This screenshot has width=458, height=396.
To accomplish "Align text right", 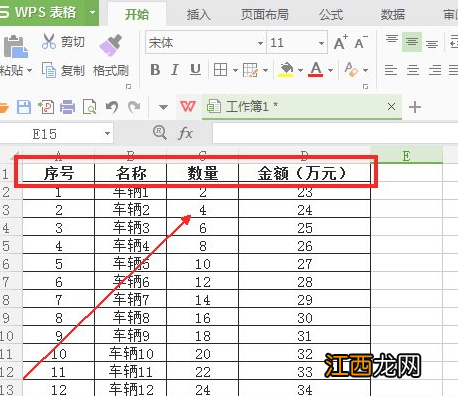I will tap(435, 70).
